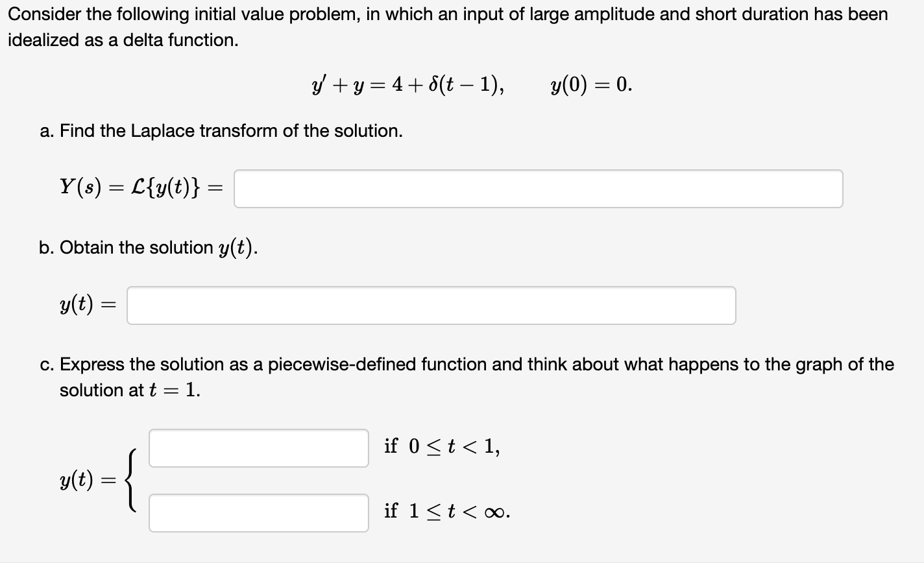Click the part a instruction text
The width and height of the screenshot is (924, 563).
[221, 130]
